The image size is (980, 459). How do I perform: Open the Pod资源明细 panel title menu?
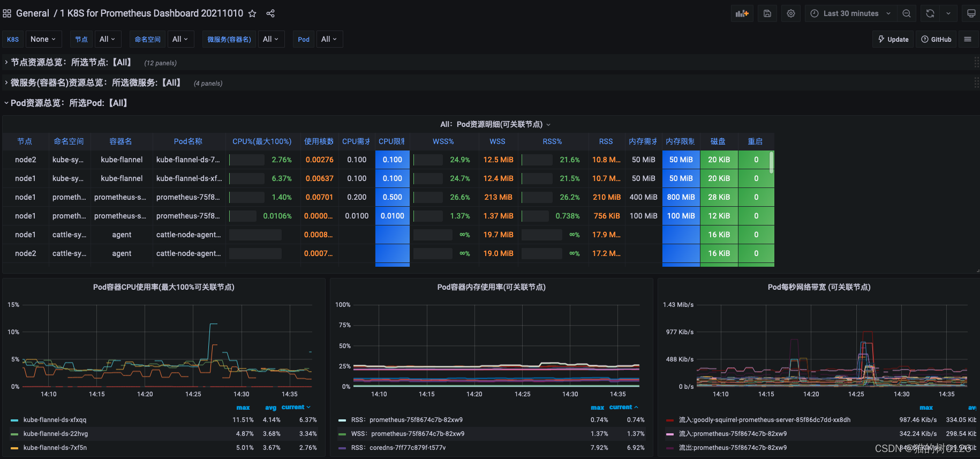point(495,124)
